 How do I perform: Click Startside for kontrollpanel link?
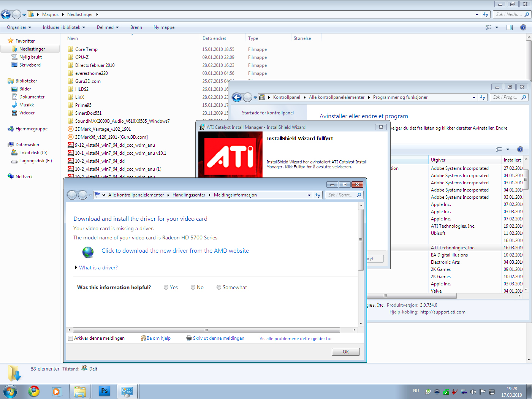click(x=268, y=113)
